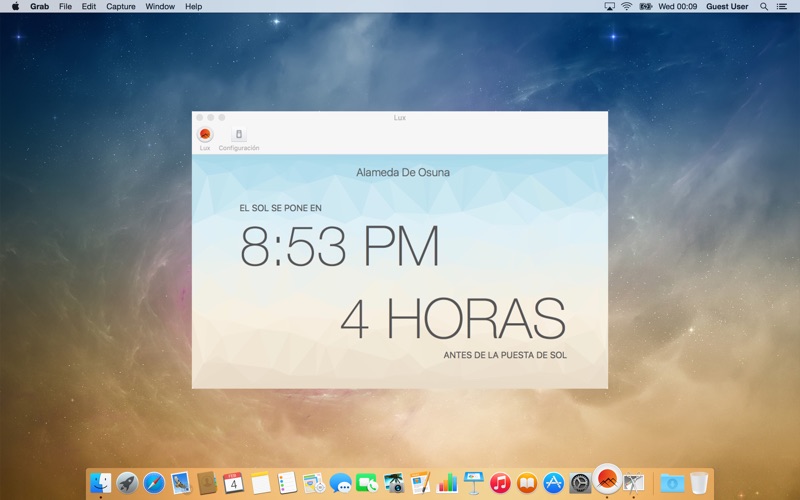800x500 pixels.
Task: Open Pages icon in Dock
Action: (x=420, y=482)
